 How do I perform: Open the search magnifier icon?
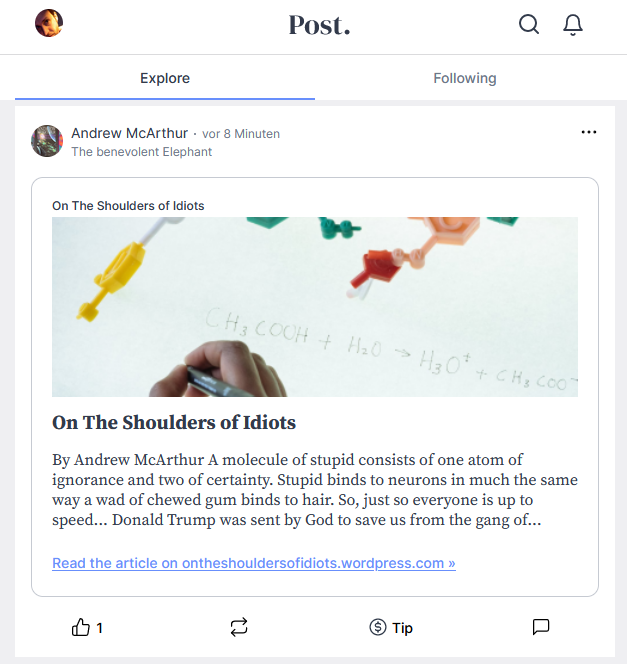pyautogui.click(x=529, y=25)
